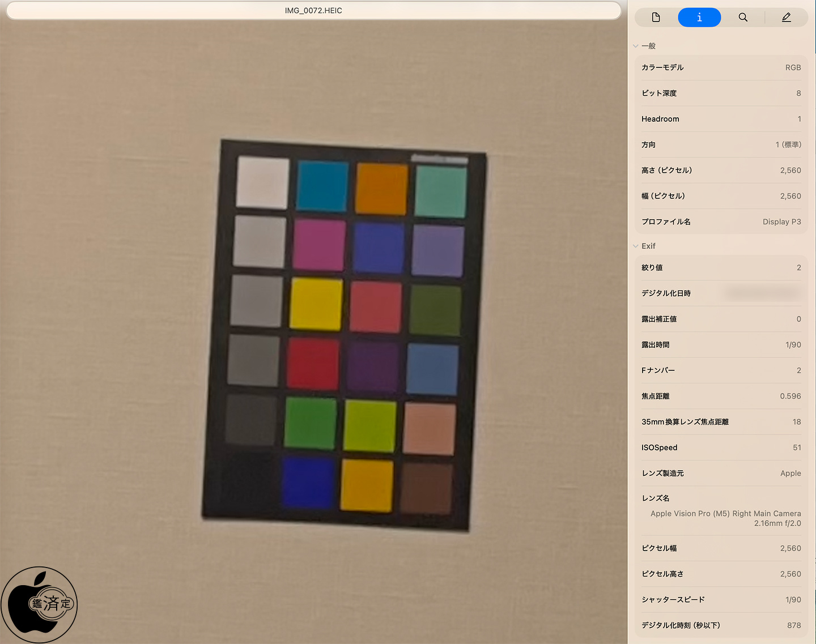Select the カラーモデル RGB row
The width and height of the screenshot is (816, 644).
point(721,67)
